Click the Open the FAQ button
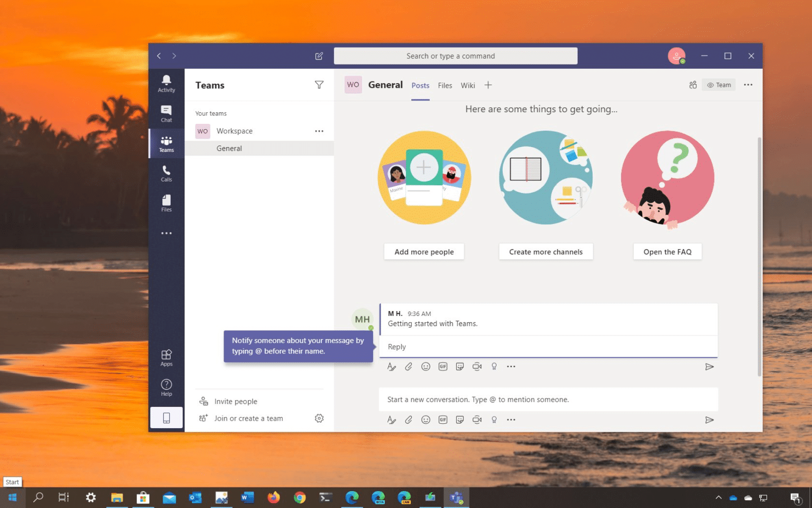The height and width of the screenshot is (508, 812). (x=667, y=251)
